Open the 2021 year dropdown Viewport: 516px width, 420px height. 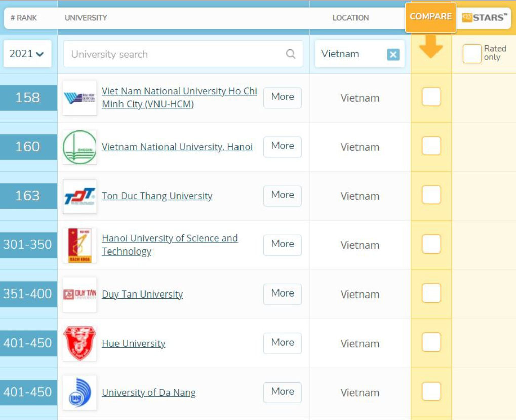pyautogui.click(x=27, y=54)
